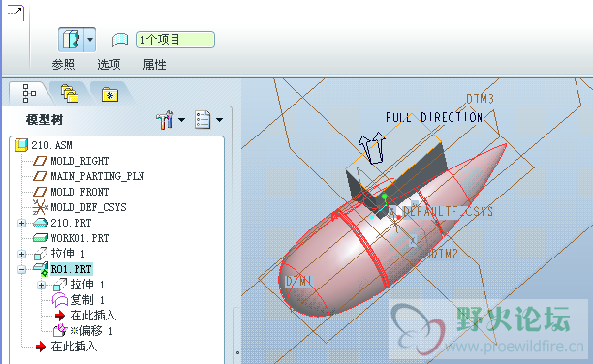
Task: Switch to the model tree navigator tab
Action: 29,93
